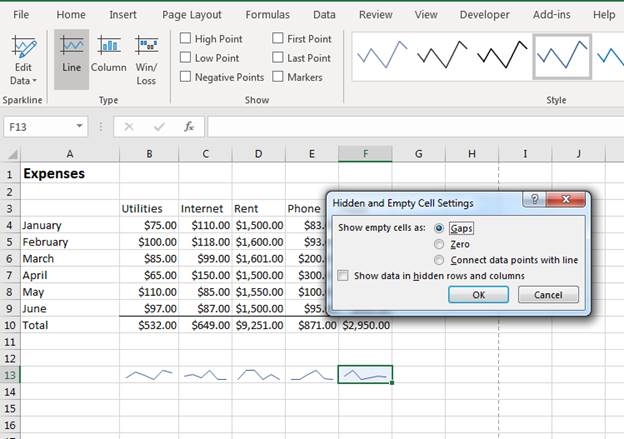Choose the second black sparkline style
Viewport: 624px width, 439px height.
point(442,57)
